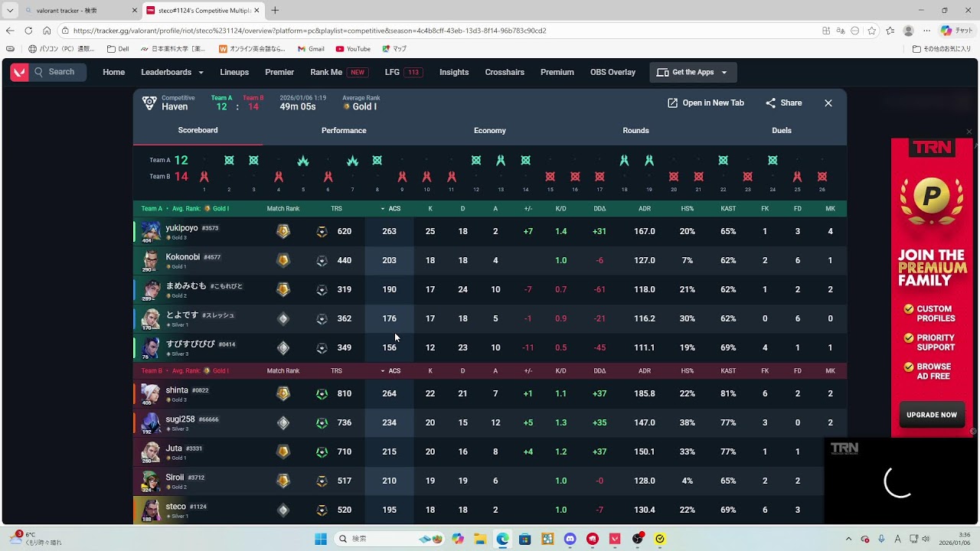The width and height of the screenshot is (980, 551).
Task: Click steco's agent portrait
Action: [x=151, y=510]
